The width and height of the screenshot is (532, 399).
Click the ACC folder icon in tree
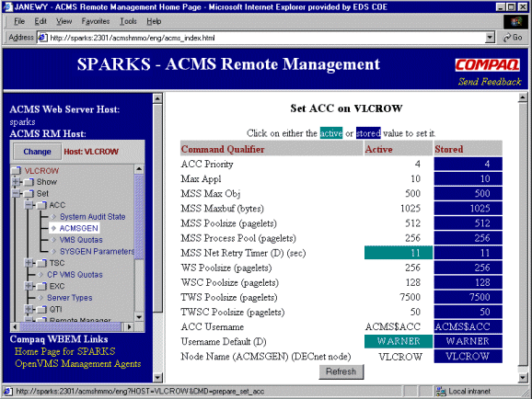click(41, 205)
